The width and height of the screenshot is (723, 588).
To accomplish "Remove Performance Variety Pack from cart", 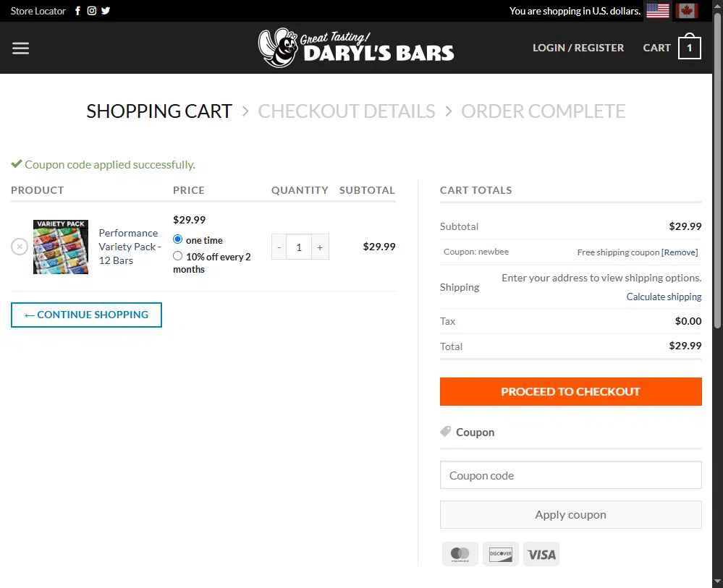I will [x=20, y=247].
